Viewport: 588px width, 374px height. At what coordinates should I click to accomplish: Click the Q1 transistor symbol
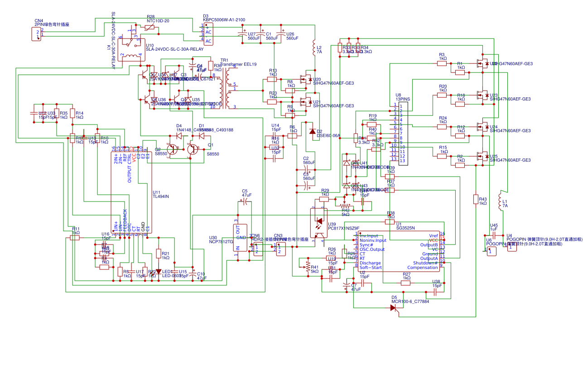tap(193, 149)
